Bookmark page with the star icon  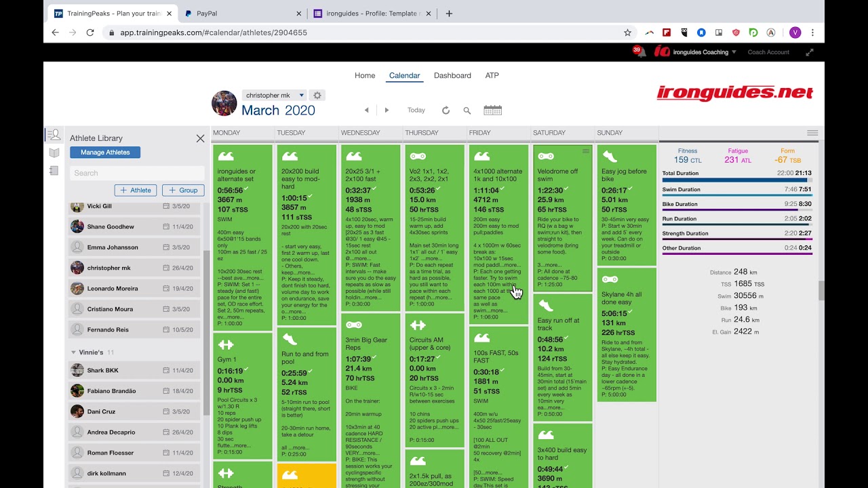pyautogui.click(x=627, y=32)
